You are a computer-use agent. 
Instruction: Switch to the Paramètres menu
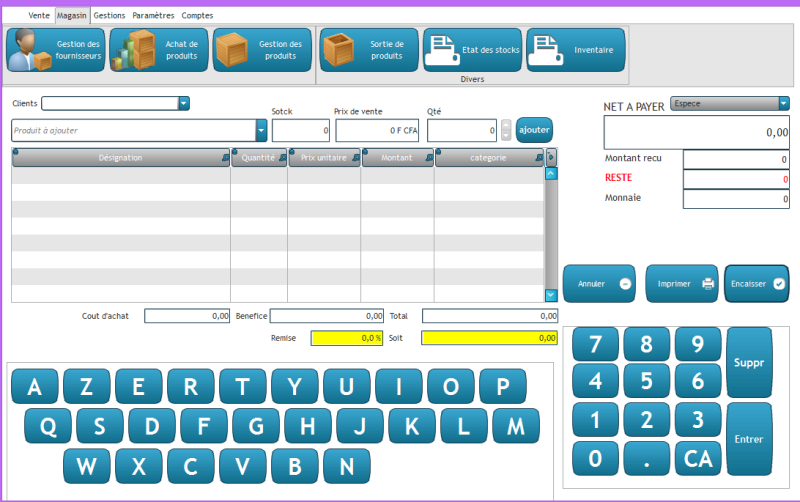[153, 16]
